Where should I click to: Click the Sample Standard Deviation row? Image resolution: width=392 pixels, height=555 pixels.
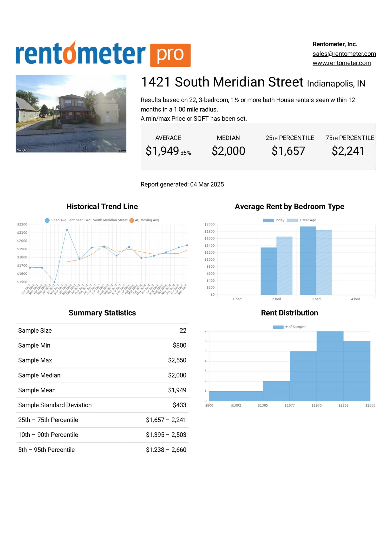click(x=102, y=405)
